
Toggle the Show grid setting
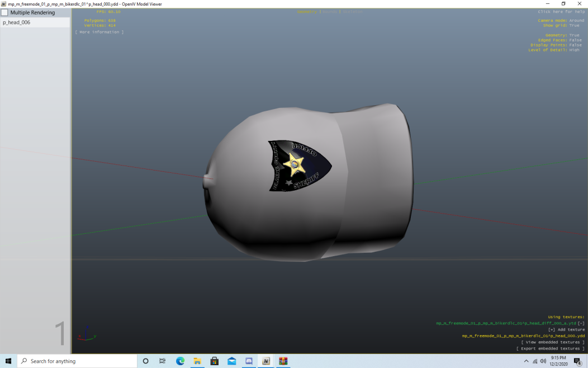click(574, 25)
